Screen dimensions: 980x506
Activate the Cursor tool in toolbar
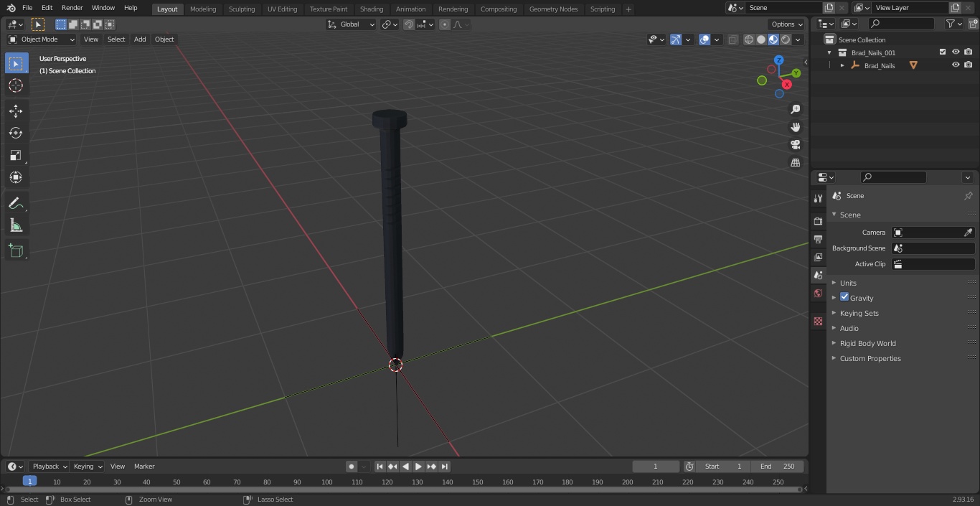pos(16,85)
